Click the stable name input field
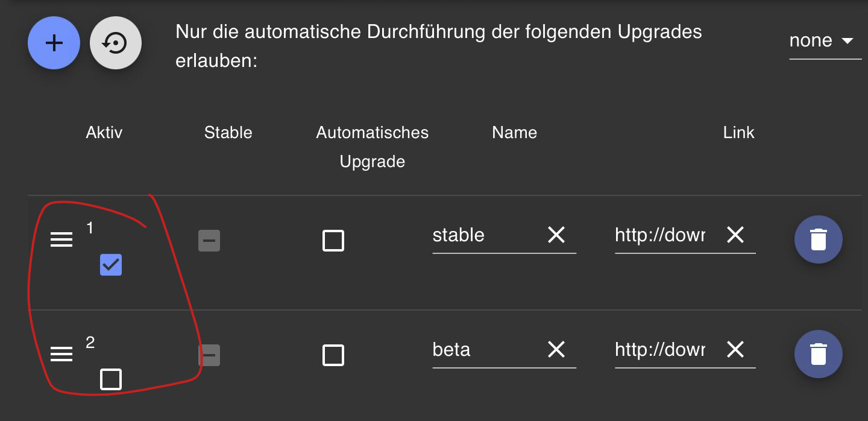The width and height of the screenshot is (868, 421). tap(482, 235)
